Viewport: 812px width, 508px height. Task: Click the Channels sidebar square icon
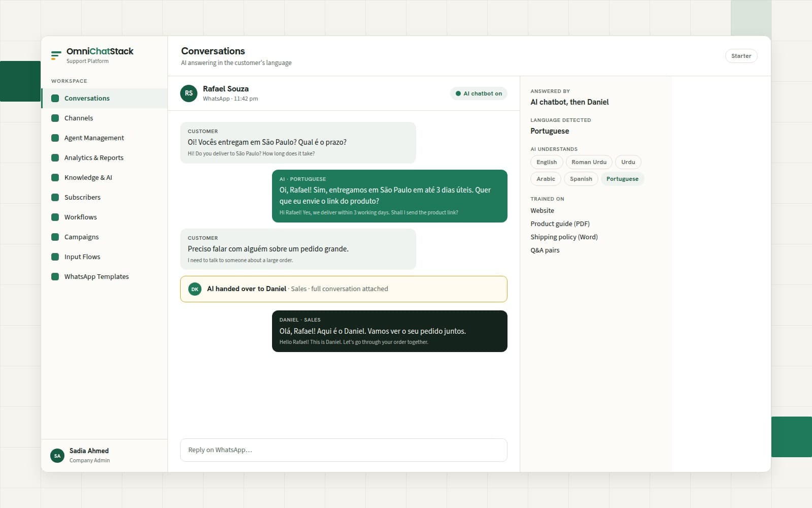pyautogui.click(x=55, y=118)
